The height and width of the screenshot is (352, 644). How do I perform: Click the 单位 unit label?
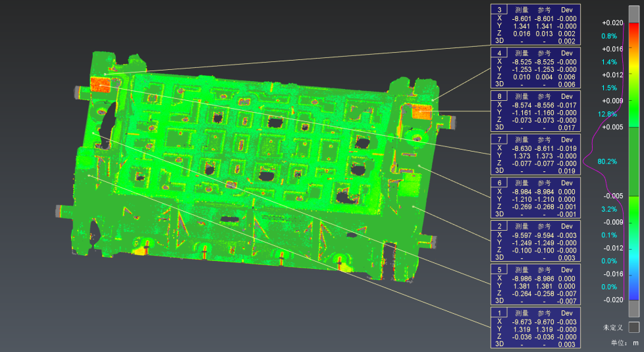[620, 343]
